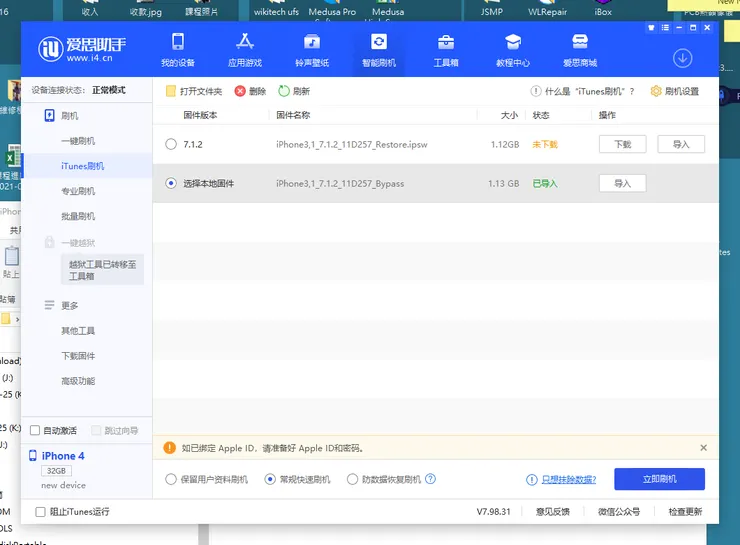Dismiss the Apple ID warning banner
The height and width of the screenshot is (545, 740).
[x=703, y=447]
